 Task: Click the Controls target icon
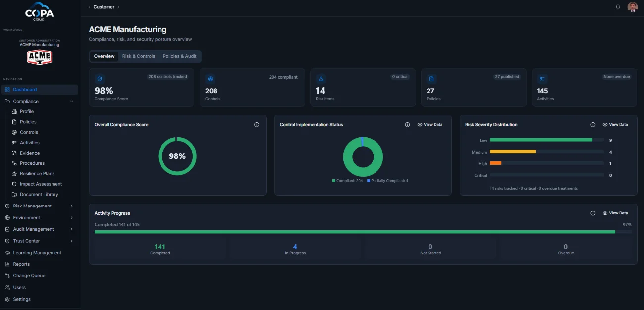tap(15, 132)
